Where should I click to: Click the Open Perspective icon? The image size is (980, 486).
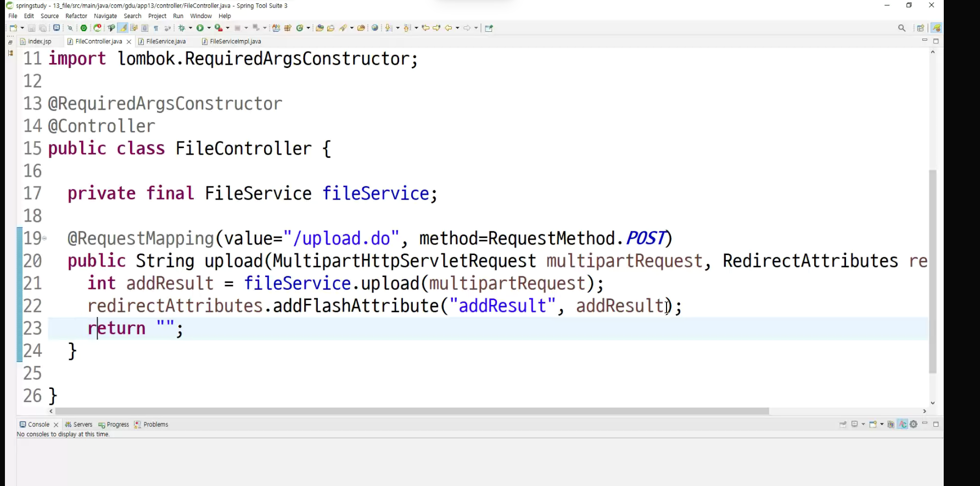[921, 28]
